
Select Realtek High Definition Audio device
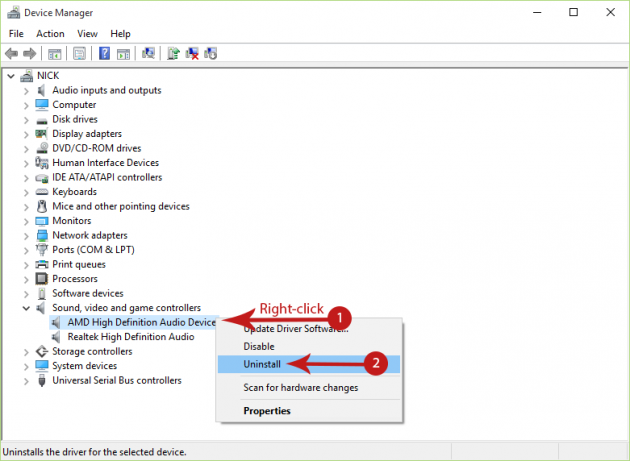[130, 337]
